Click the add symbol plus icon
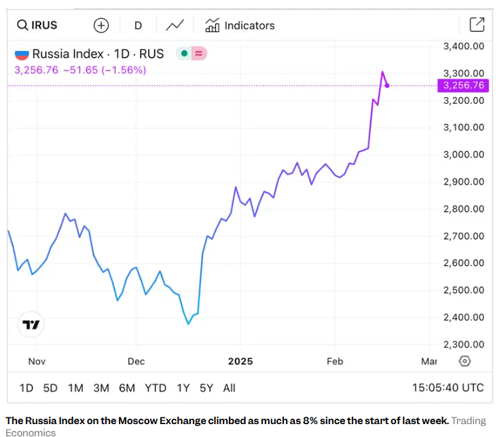 [x=101, y=26]
